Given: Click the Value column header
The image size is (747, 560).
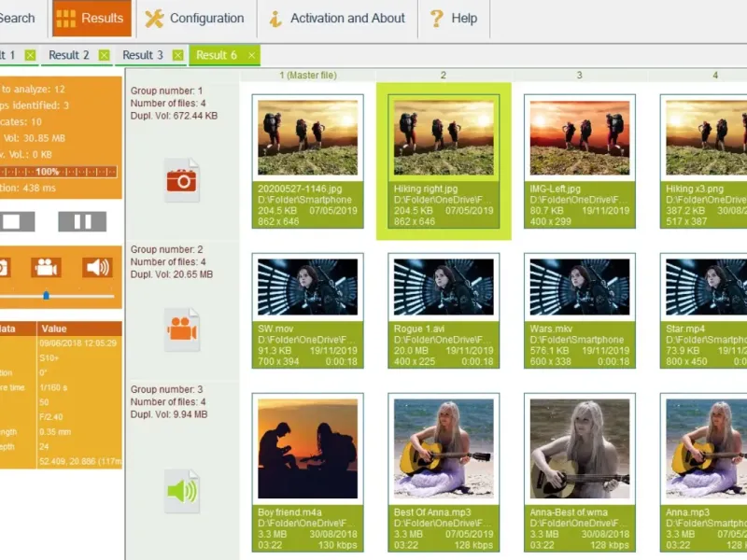Looking at the screenshot, I should click(79, 329).
